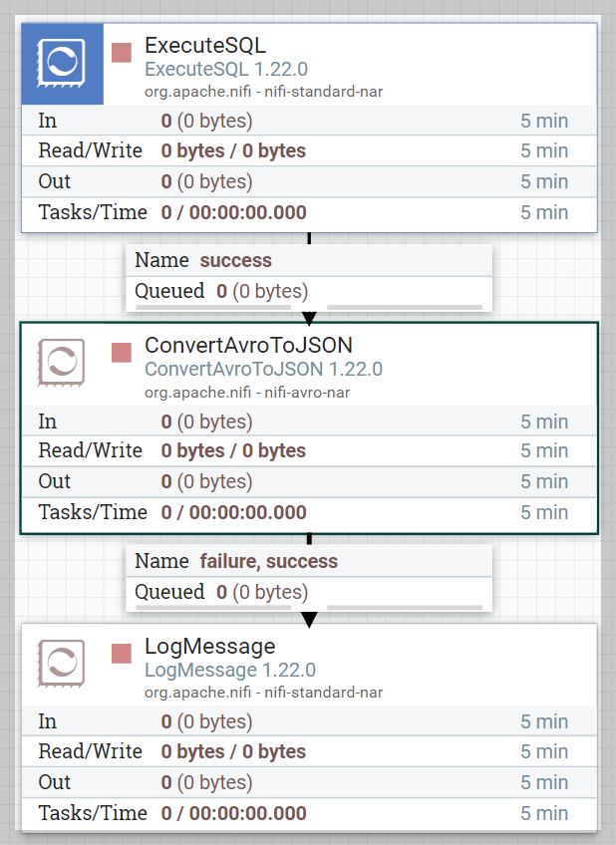Click the Tasks/Time row of ConvertAvroToJSON

click(309, 512)
